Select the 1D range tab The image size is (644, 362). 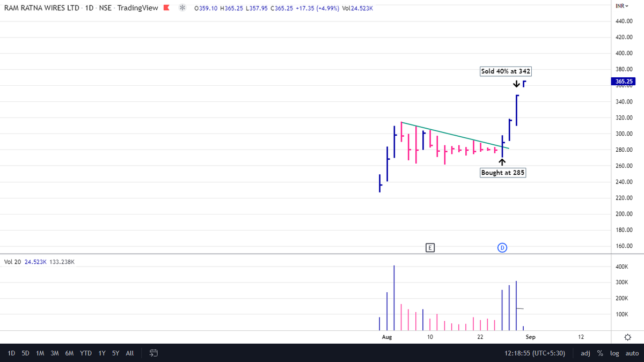pyautogui.click(x=11, y=353)
